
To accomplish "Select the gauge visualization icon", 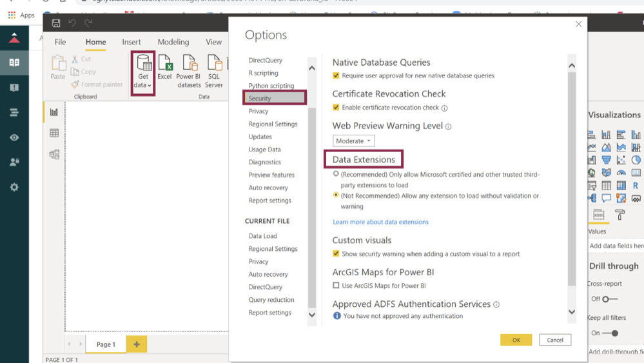I will [x=621, y=172].
